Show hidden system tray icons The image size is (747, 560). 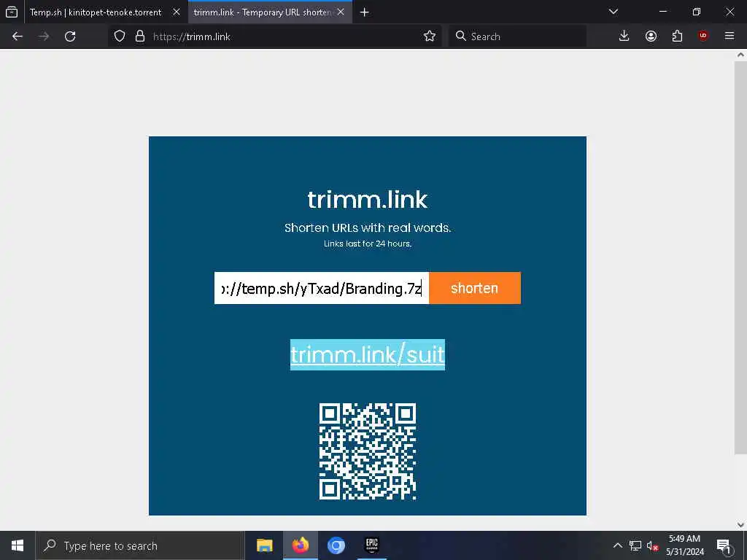[617, 545]
